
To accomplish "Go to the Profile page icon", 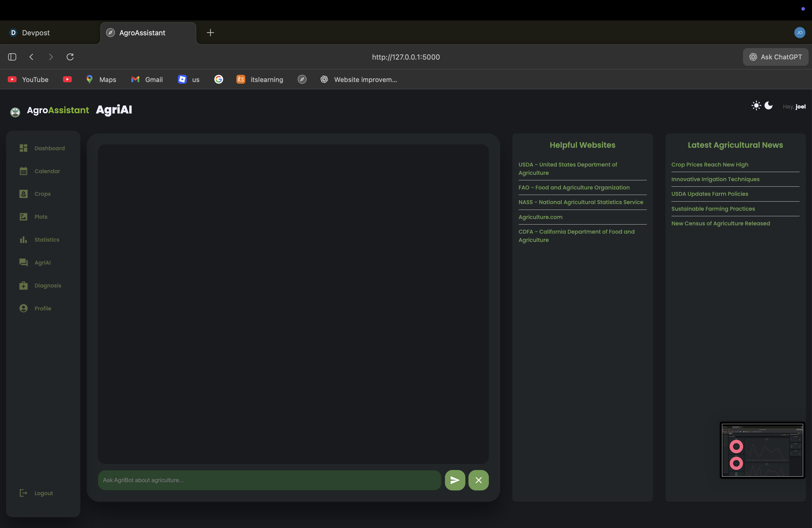I will (23, 308).
